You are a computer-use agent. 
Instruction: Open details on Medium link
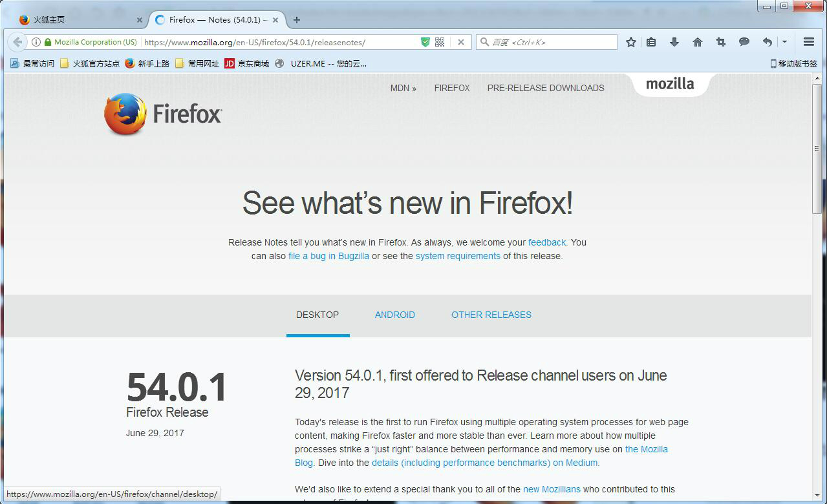tap(486, 463)
